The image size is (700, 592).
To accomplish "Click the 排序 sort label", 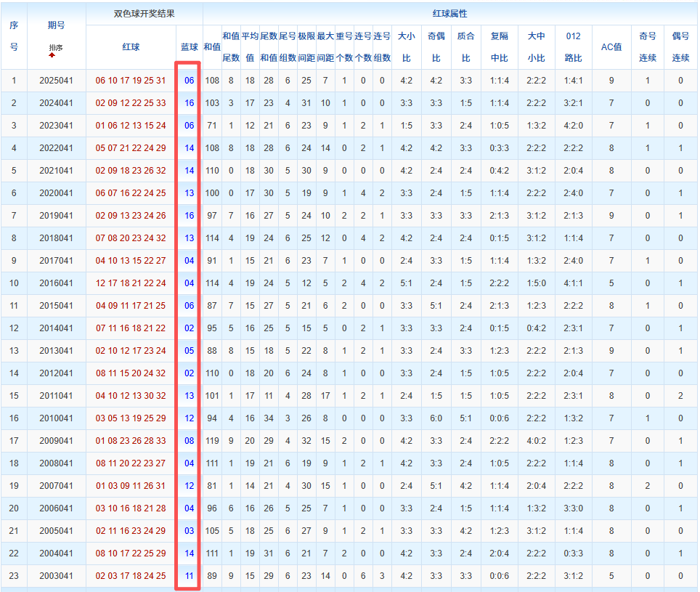I will pyautogui.click(x=56, y=48).
